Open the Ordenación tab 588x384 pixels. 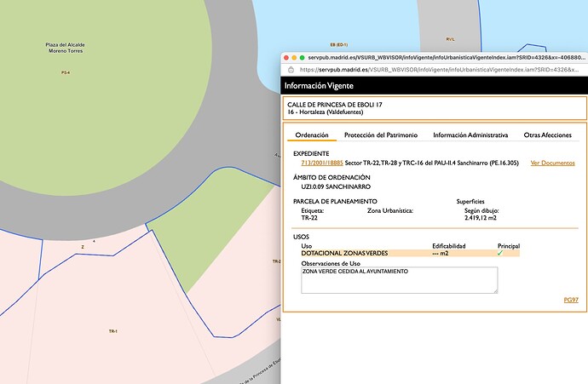312,135
